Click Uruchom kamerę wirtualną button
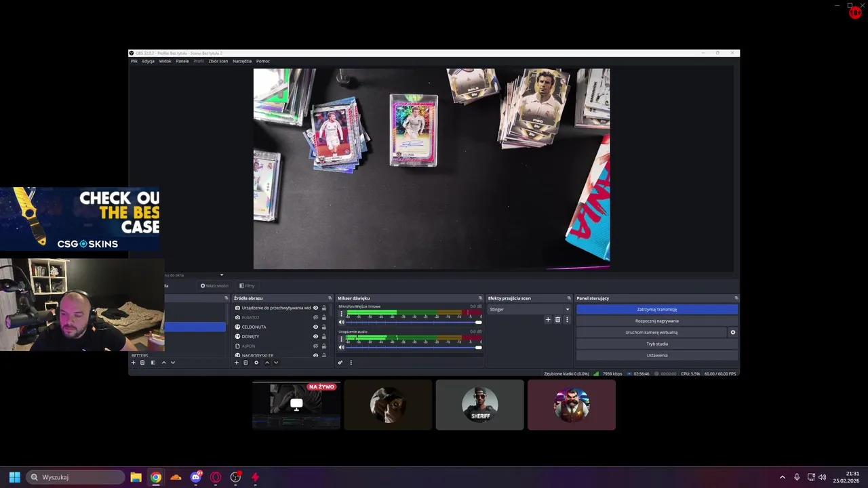This screenshot has width=868, height=488. click(651, 332)
